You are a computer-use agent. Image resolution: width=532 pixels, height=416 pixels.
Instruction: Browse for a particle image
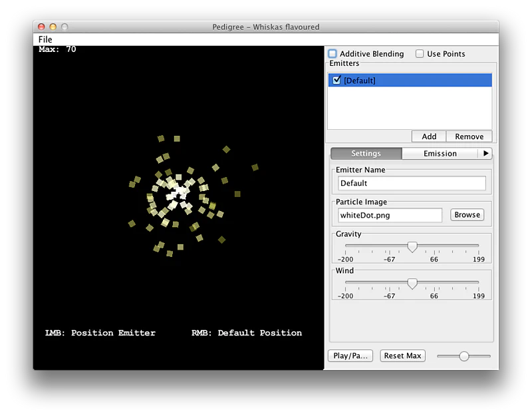pyautogui.click(x=467, y=215)
